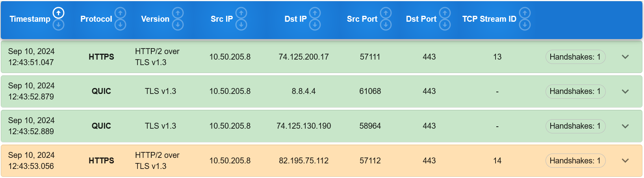644x178 pixels.
Task: Expand the 8.8.4.4 QUIC row details
Action: point(625,92)
